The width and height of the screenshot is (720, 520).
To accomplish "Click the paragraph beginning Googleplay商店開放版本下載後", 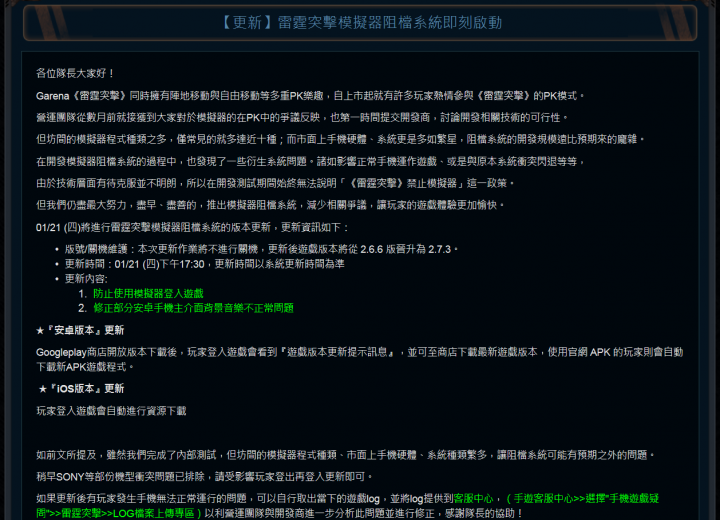I will coord(360,359).
